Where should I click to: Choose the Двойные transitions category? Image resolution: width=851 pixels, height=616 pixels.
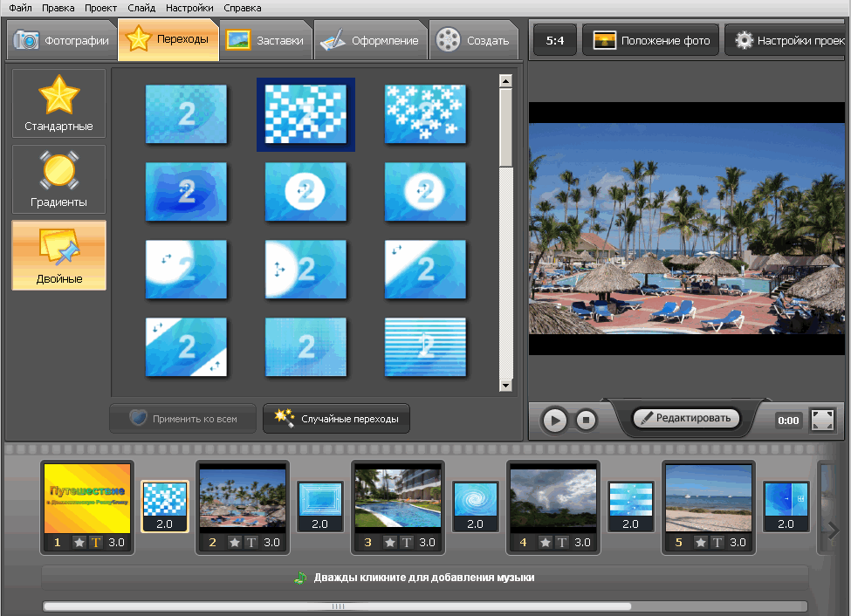(58, 255)
